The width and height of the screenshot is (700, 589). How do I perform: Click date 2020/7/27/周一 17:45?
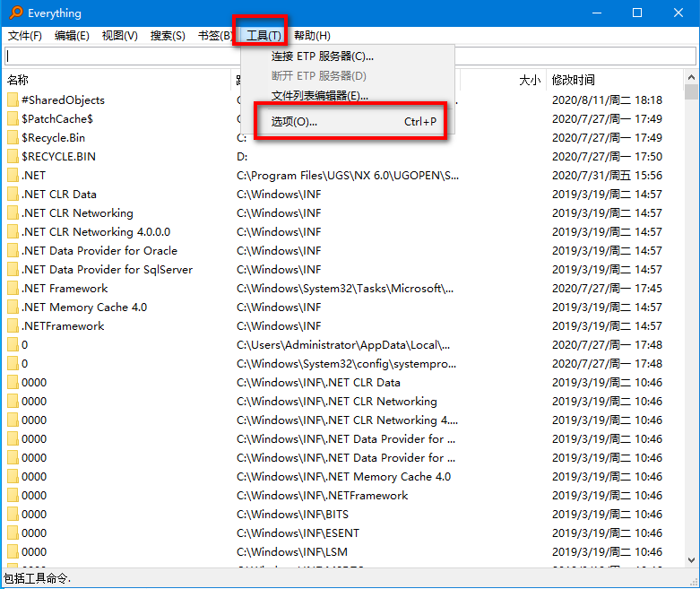tap(607, 289)
